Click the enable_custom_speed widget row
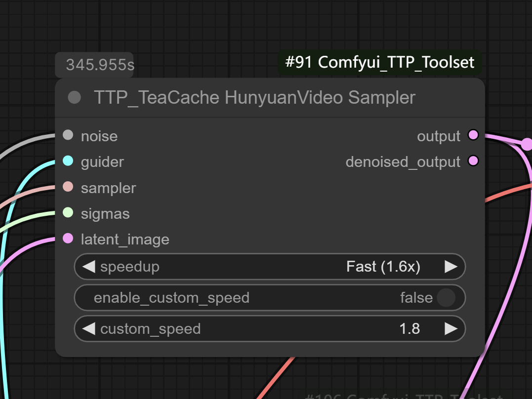 [270, 298]
